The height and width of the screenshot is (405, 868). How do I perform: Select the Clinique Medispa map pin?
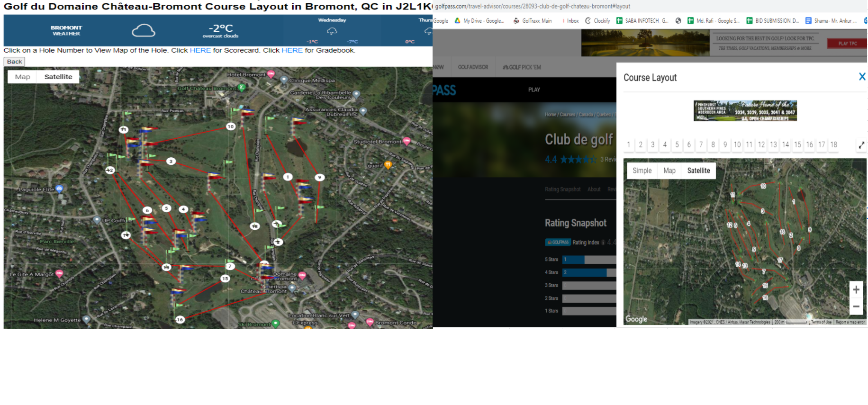coord(284,80)
